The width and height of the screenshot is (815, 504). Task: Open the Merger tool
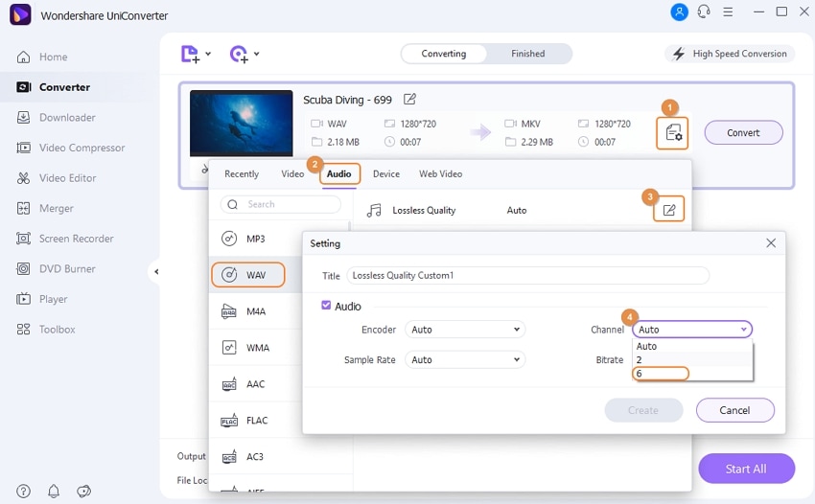(x=45, y=208)
